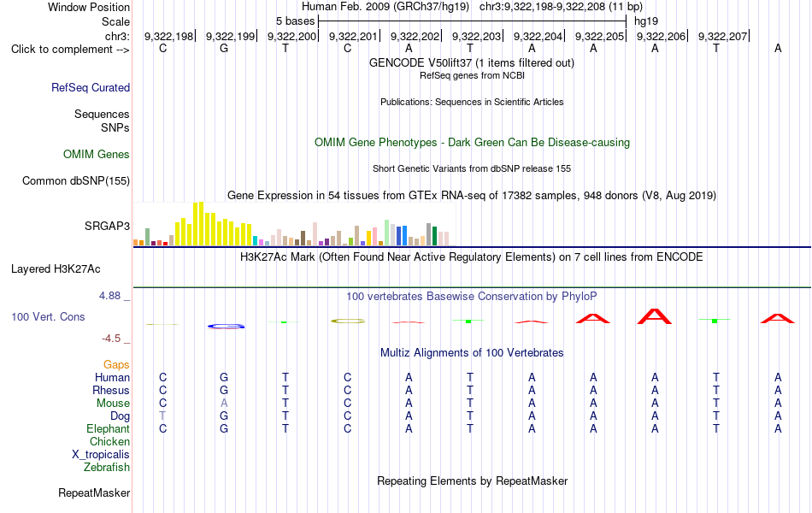The height and width of the screenshot is (513, 812).
Task: Click base G in the complement sequence row
Action: [x=224, y=48]
